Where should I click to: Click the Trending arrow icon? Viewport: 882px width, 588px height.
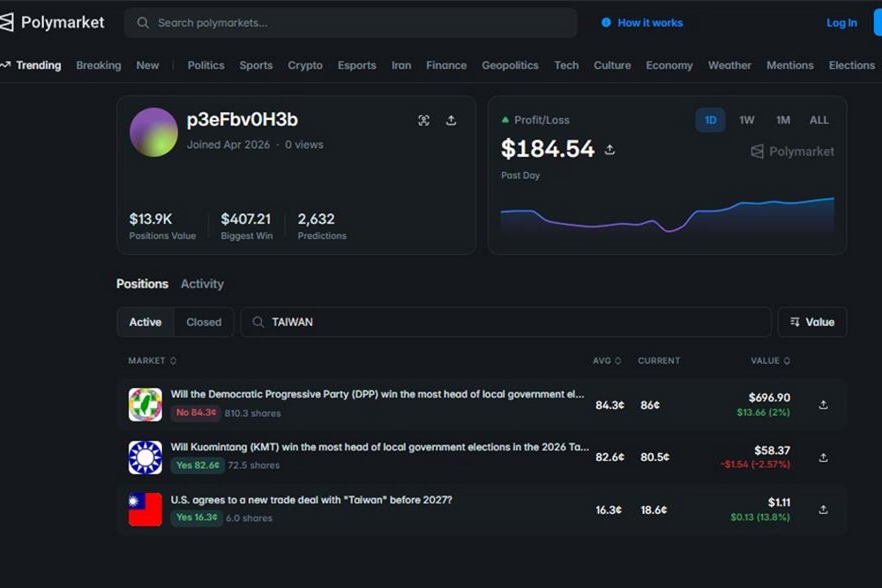(5, 65)
